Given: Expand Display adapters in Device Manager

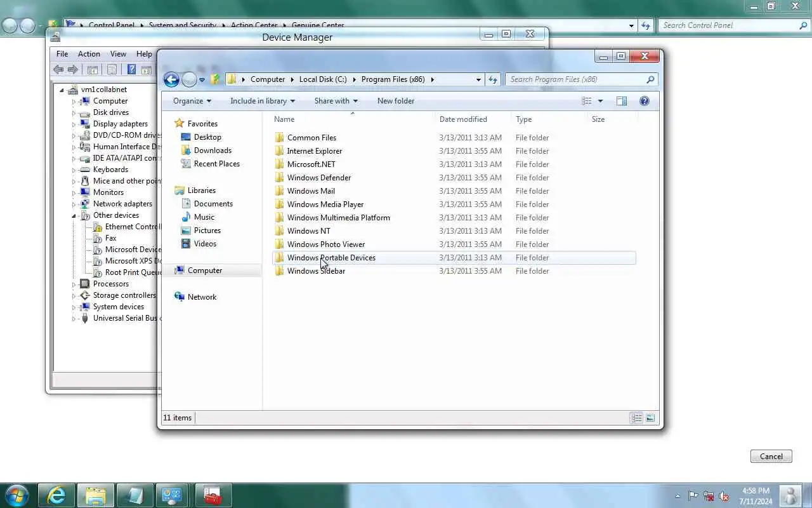Looking at the screenshot, I should click(74, 124).
